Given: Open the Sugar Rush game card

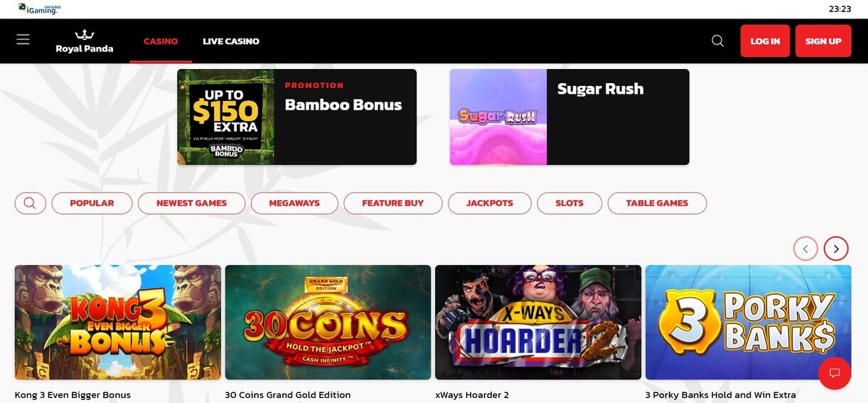Looking at the screenshot, I should click(569, 117).
